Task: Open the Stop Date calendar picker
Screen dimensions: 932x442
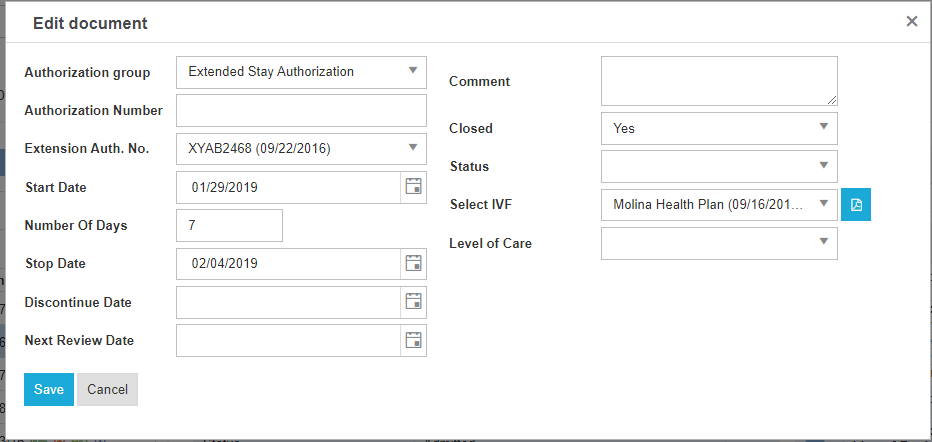Action: pos(413,263)
